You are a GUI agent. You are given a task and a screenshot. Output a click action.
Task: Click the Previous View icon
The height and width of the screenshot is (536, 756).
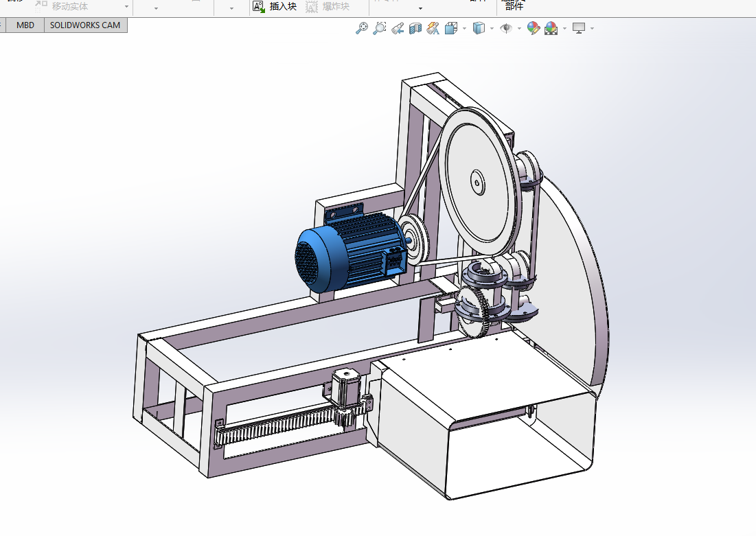398,28
